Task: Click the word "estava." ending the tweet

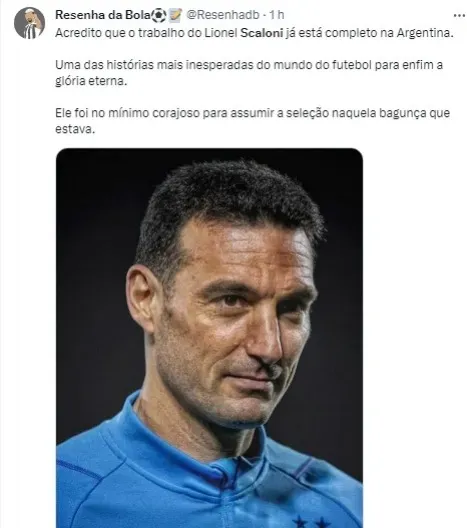Action: pyautogui.click(x=75, y=129)
